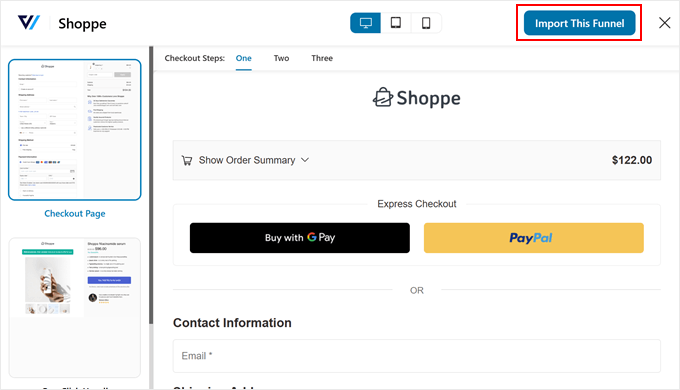Click the sidebar vertical scrollbar
This screenshot has width=680, height=390.
(x=151, y=185)
